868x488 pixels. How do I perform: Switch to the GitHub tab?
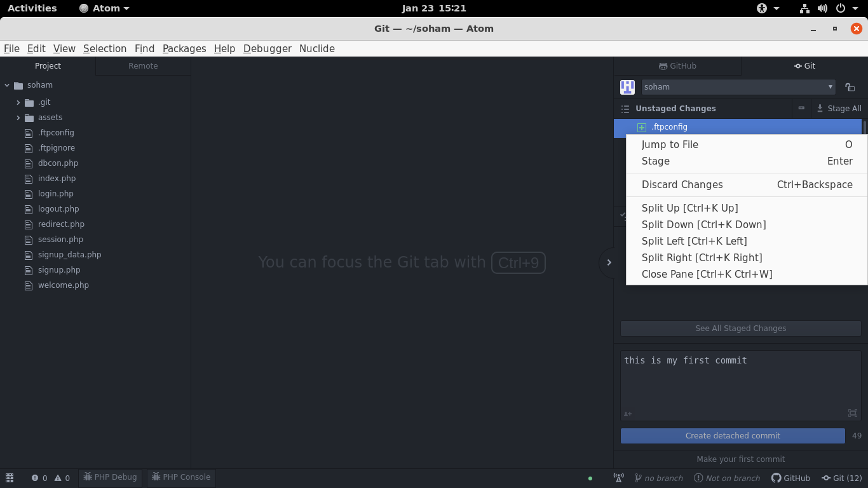pos(677,66)
